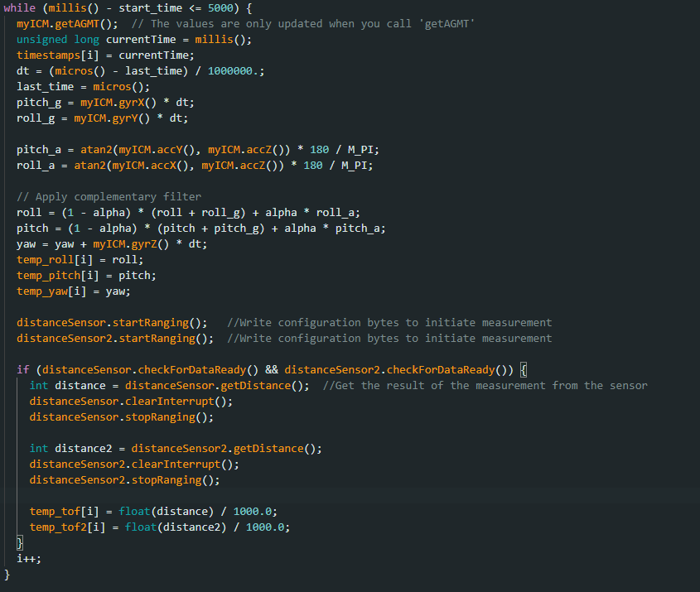Click the 'roll = (1 - alpha)' line

click(188, 212)
